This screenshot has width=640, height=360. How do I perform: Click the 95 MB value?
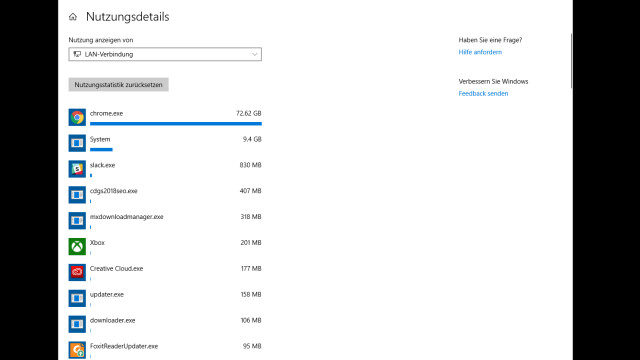pyautogui.click(x=252, y=346)
